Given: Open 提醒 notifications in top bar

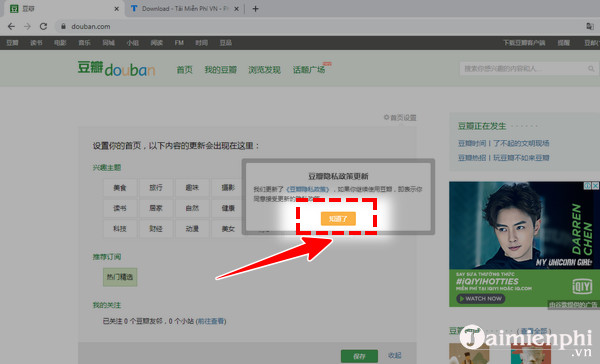Looking at the screenshot, I should click(563, 42).
